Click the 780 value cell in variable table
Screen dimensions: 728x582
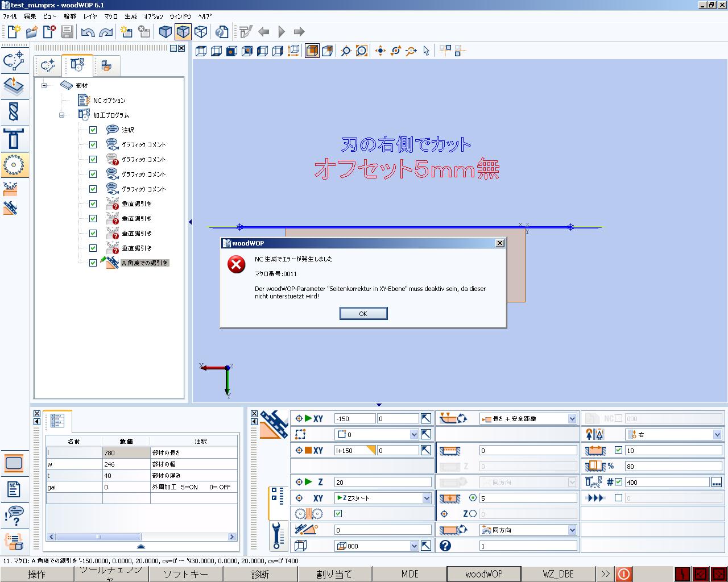click(x=126, y=453)
